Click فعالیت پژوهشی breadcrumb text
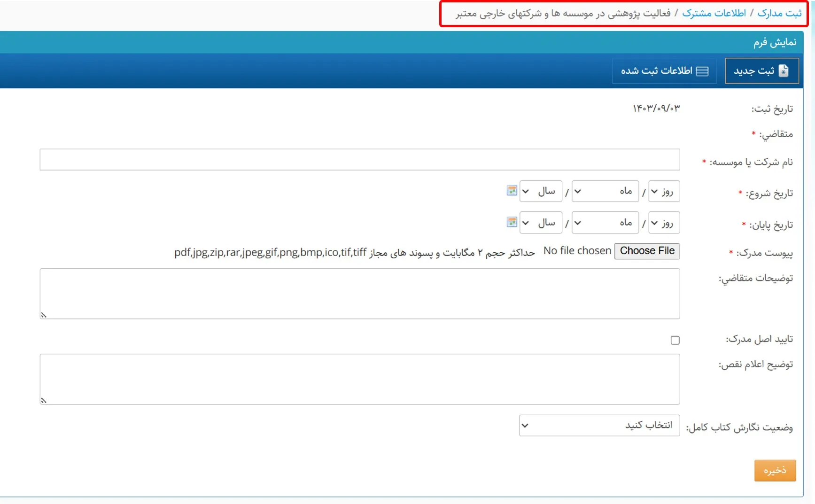Image resolution: width=815 pixels, height=504 pixels. pos(563,13)
